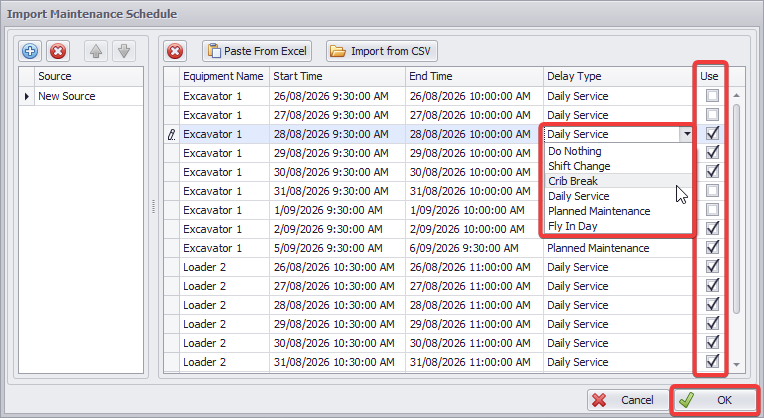Screen dimensions: 764x418
Task: Select Start Time 28/08/2026 10:30:00 AM cell
Action: click(337, 305)
